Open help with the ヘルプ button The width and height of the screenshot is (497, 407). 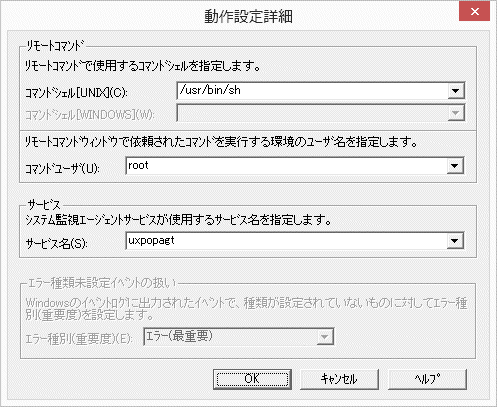click(427, 379)
